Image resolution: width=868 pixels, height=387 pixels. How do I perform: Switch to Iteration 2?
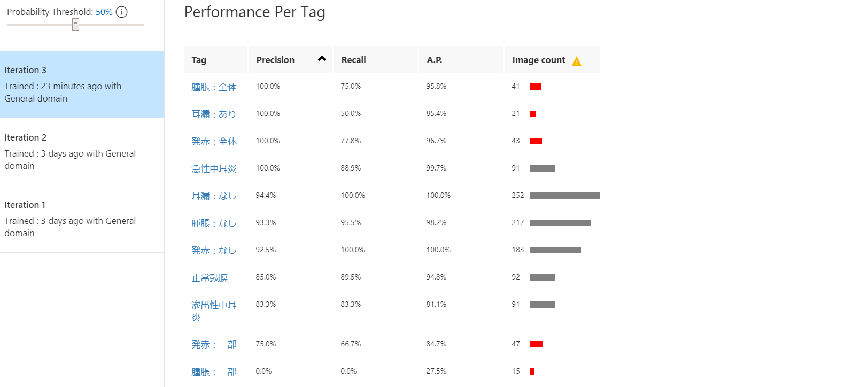82,152
